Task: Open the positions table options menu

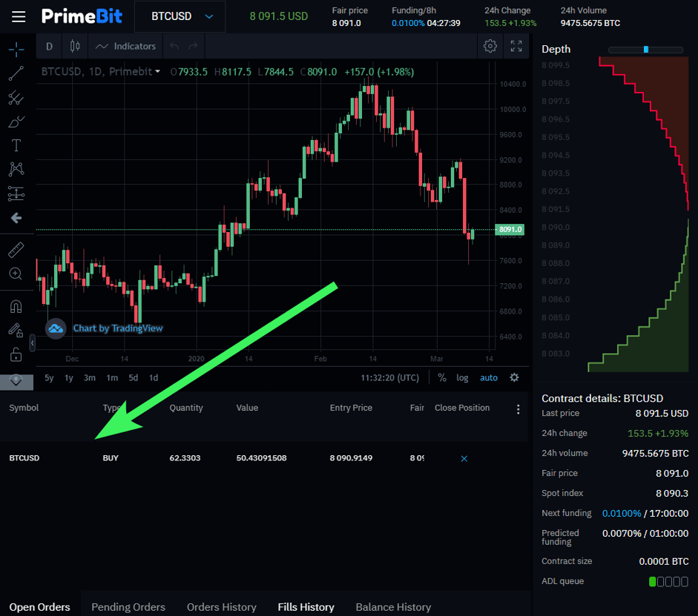Action: coord(518,409)
